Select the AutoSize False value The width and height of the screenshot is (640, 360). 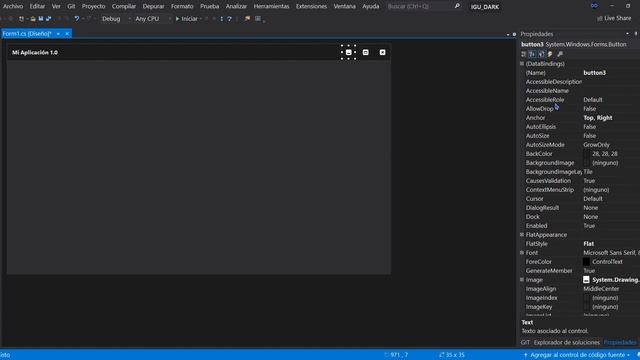point(590,136)
